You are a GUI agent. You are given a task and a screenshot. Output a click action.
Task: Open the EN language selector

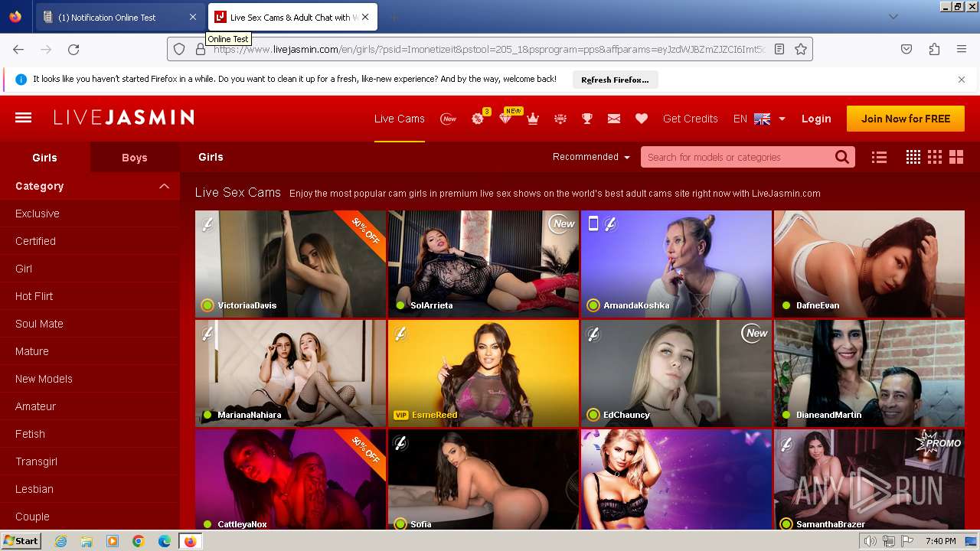pos(759,119)
